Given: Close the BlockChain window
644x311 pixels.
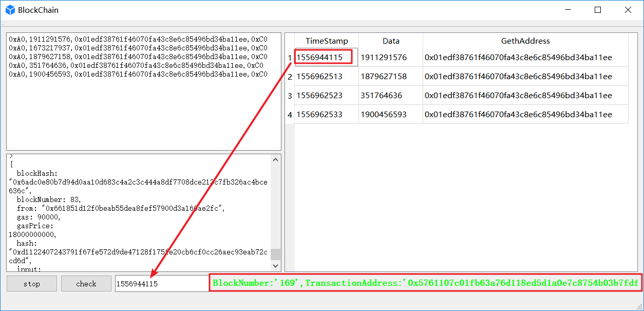Looking at the screenshot, I should coord(628,10).
